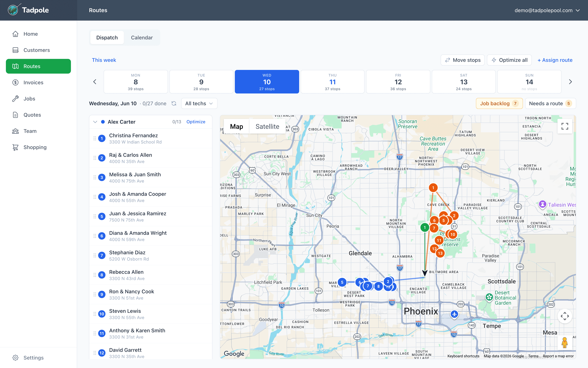Go to previous week arrow
Viewport: 588px width, 368px height.
point(95,82)
